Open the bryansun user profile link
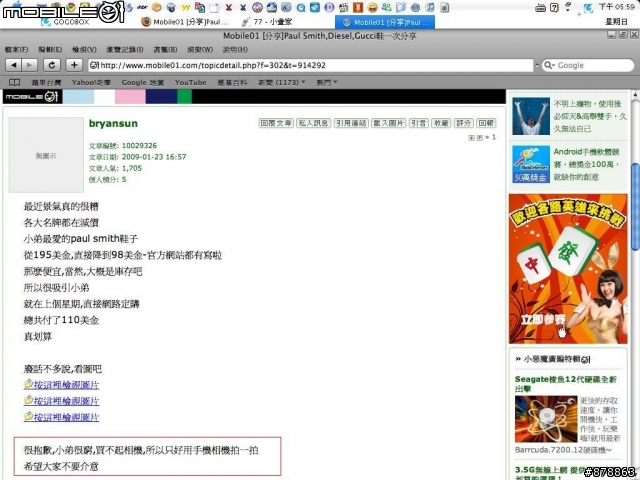 pyautogui.click(x=113, y=123)
